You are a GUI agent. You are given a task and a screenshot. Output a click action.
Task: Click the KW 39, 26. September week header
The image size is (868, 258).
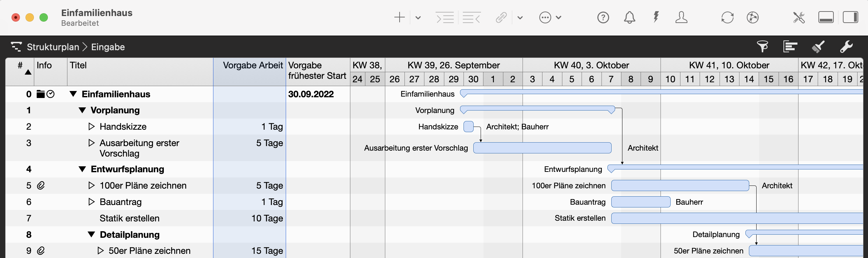point(454,65)
